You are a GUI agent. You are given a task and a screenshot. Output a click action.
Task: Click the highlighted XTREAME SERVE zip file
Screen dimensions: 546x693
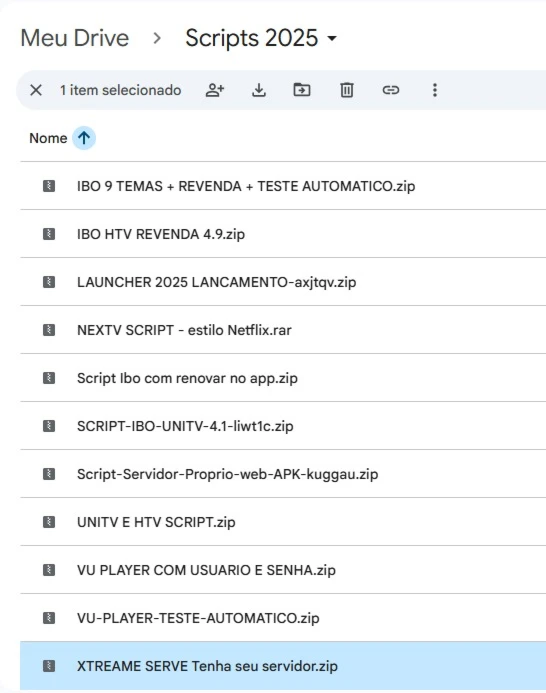[x=283, y=666]
